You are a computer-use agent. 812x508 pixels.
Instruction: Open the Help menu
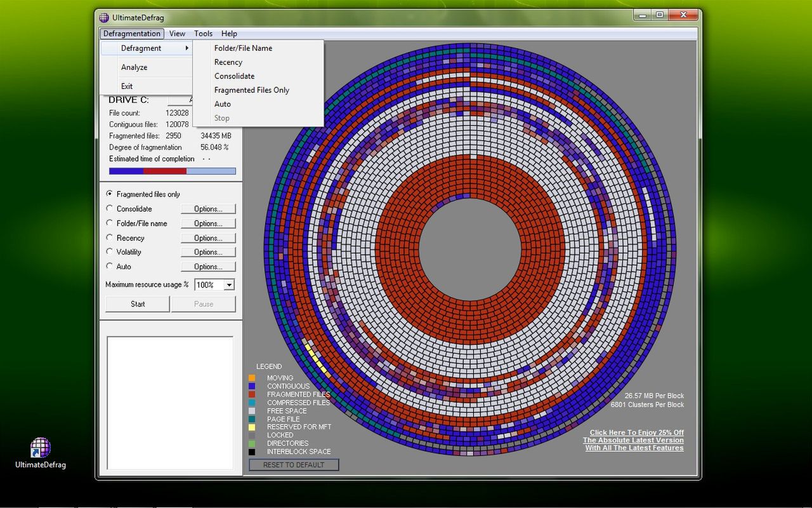[x=229, y=34]
